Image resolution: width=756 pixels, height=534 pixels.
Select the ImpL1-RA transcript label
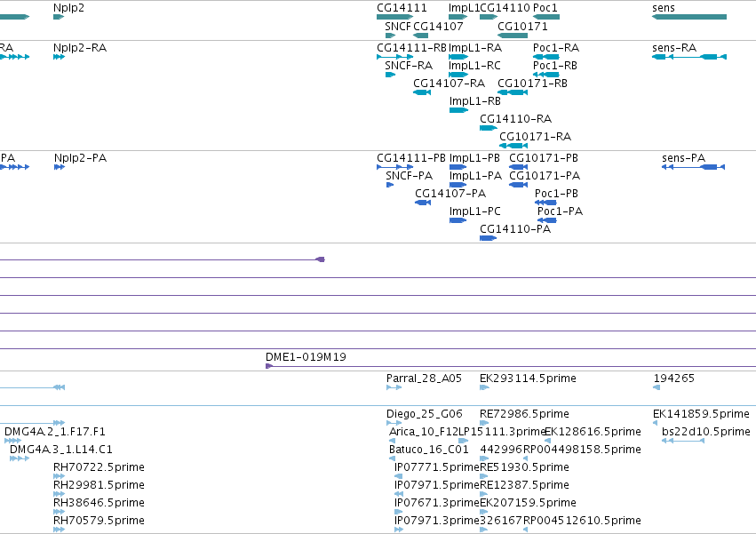click(x=475, y=48)
